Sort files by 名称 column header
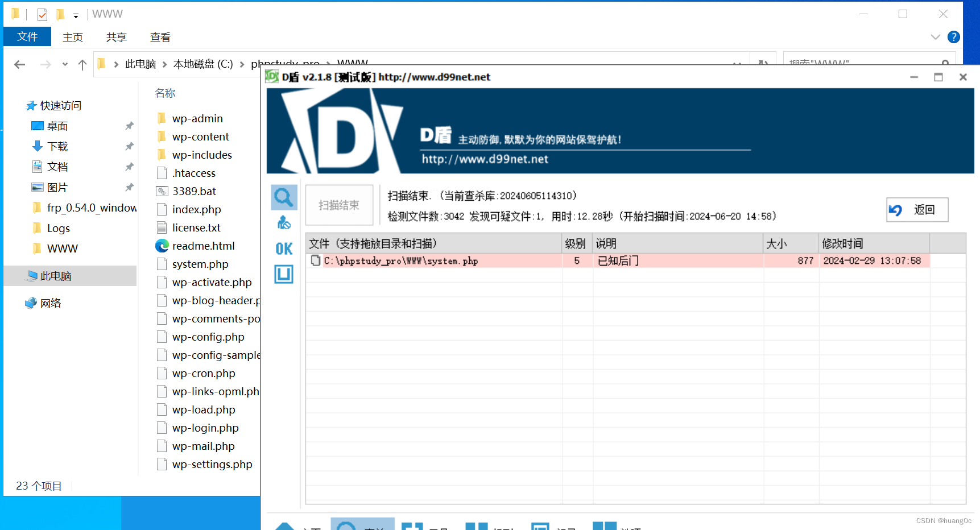Screen dimensions: 980x530 point(165,93)
